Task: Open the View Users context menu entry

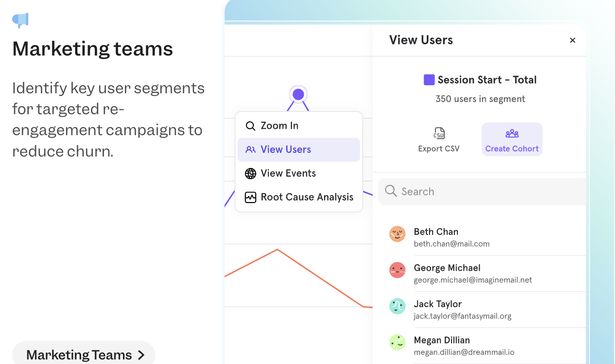Action: click(x=286, y=149)
